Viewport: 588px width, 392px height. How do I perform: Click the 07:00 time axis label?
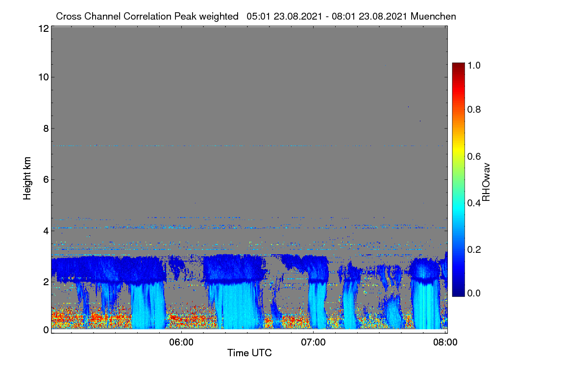coord(313,343)
